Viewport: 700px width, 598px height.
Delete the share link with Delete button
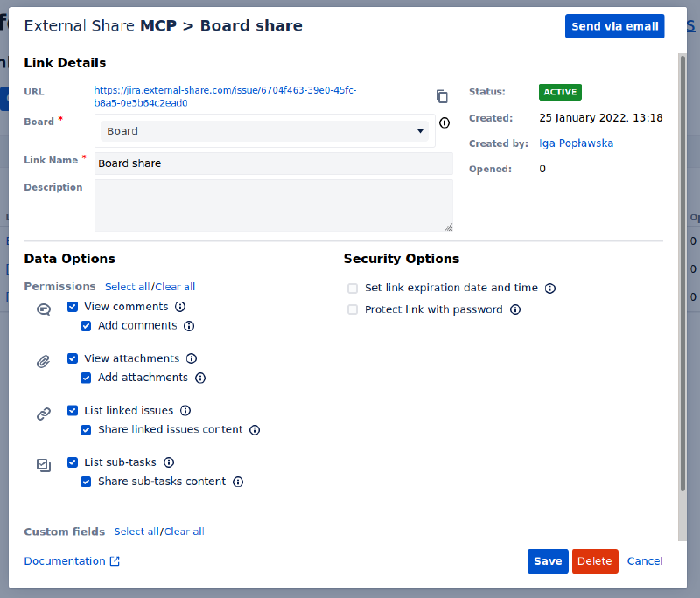pyautogui.click(x=595, y=561)
